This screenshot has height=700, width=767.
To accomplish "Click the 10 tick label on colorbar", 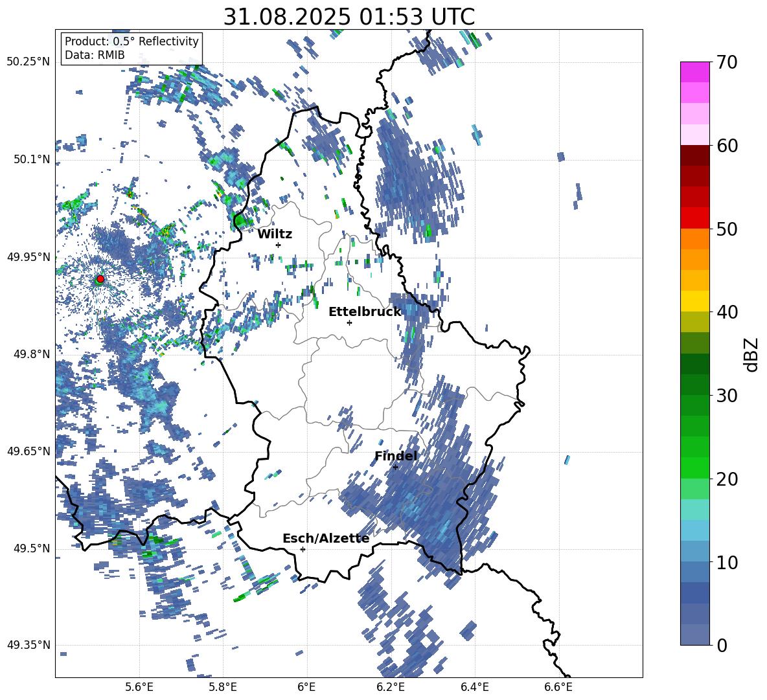I will (x=726, y=562).
